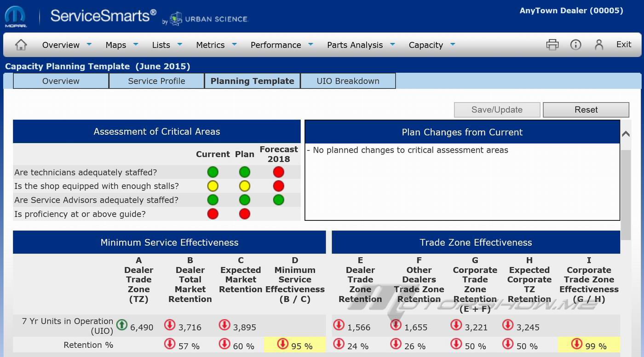Switch to the Overview tab
The image size is (644, 357).
click(61, 81)
